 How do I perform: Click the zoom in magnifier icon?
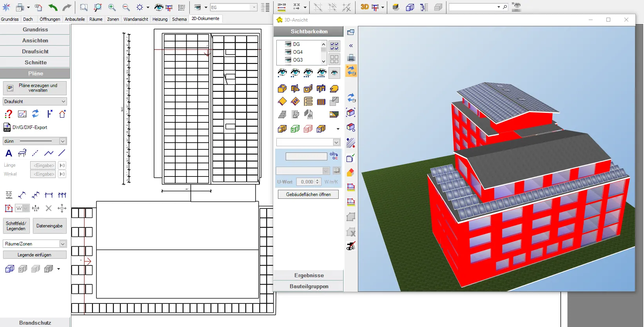pyautogui.click(x=112, y=7)
